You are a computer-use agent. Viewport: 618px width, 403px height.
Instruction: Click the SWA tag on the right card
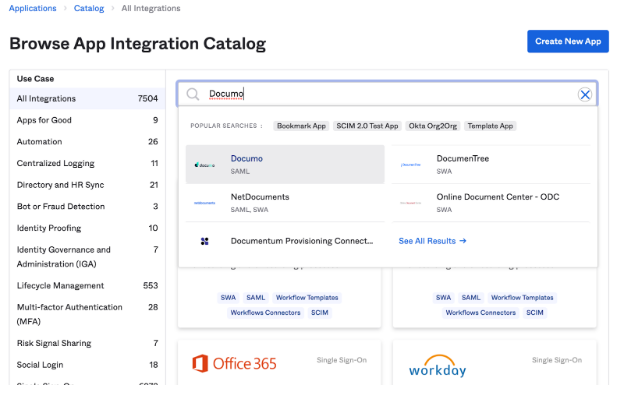point(443,298)
